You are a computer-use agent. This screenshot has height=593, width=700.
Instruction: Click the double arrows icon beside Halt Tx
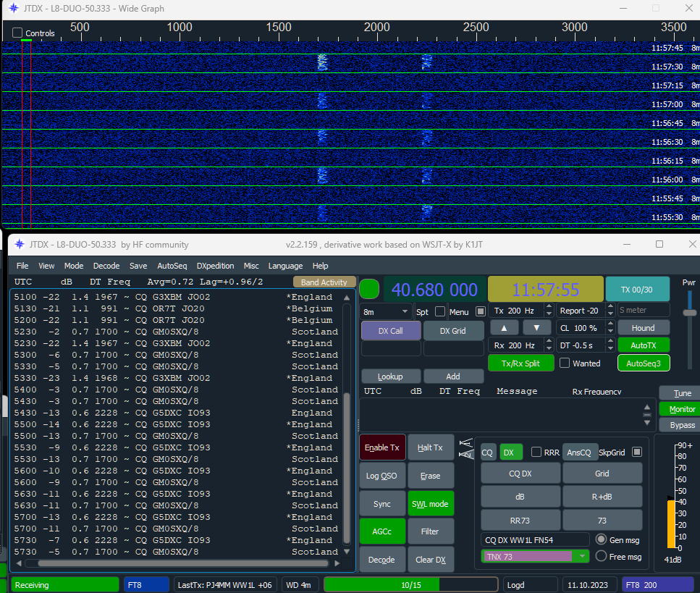(x=466, y=448)
